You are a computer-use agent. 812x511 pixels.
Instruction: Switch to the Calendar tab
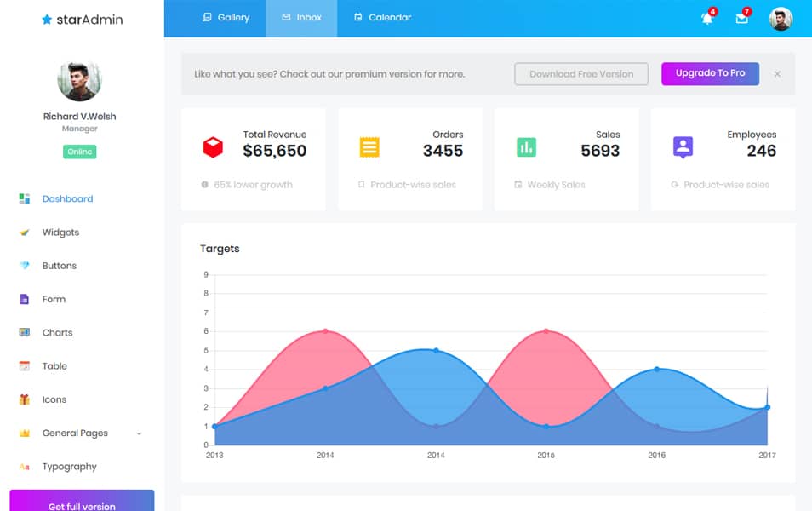tap(382, 16)
